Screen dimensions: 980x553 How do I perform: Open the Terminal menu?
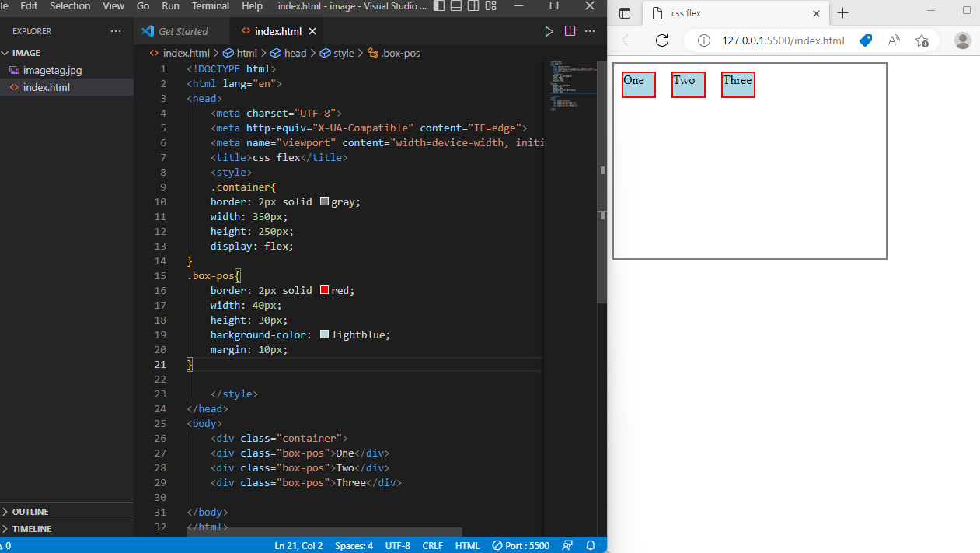tap(211, 5)
